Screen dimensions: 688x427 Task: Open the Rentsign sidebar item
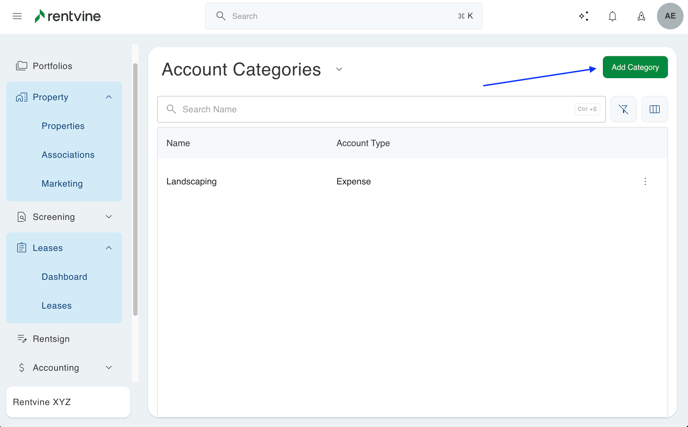[51, 339]
